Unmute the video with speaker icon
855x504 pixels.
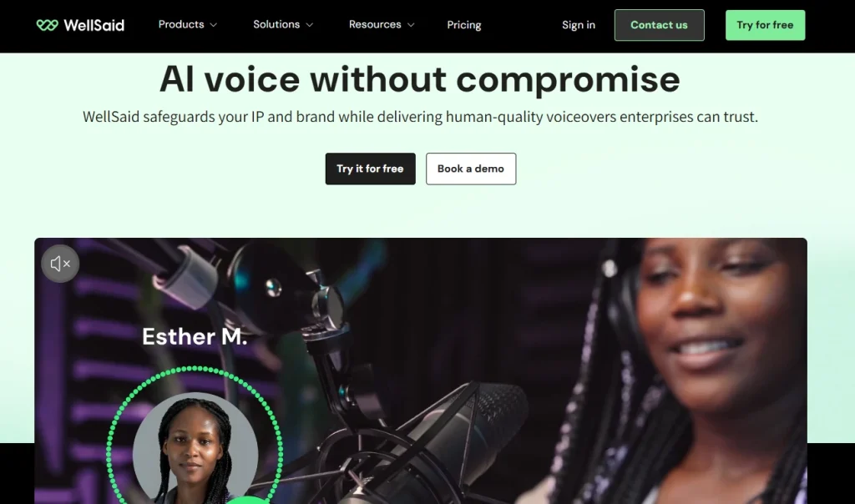tap(60, 264)
